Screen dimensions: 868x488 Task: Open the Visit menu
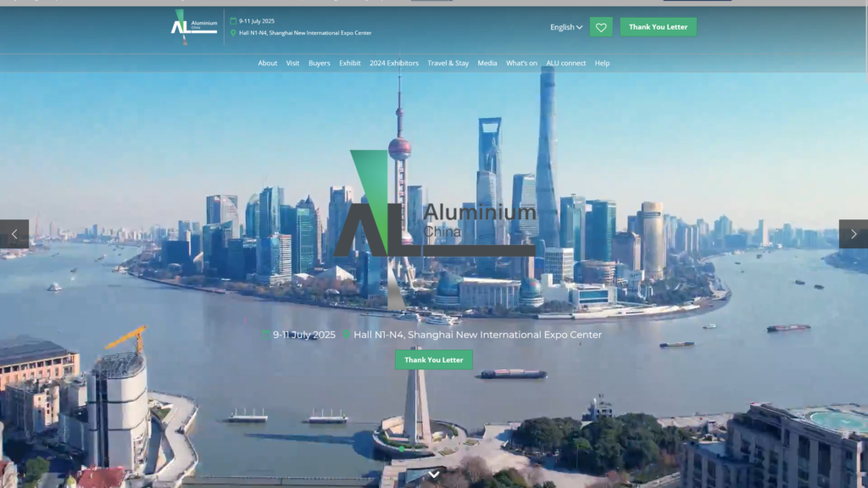click(292, 63)
